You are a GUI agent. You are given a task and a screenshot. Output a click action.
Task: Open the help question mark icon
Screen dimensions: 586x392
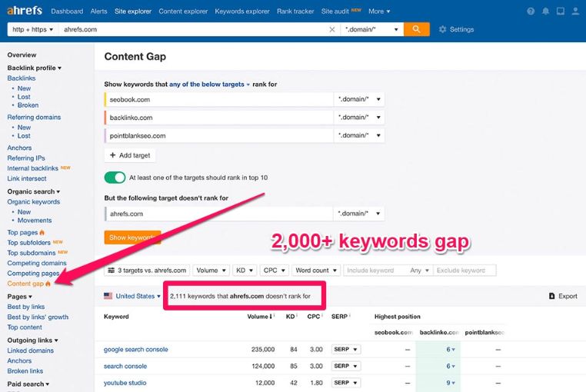(531, 12)
